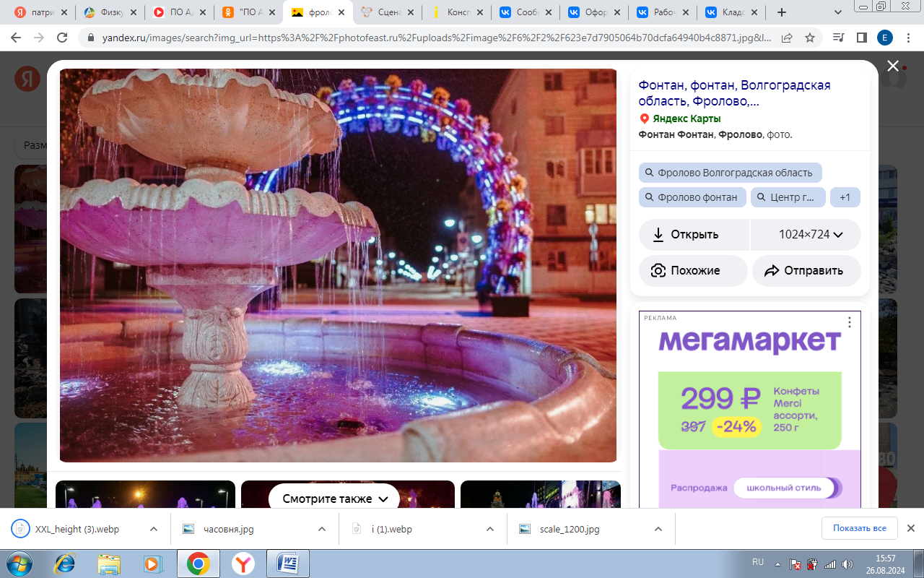Share the image with Отправить button
Image resolution: width=924 pixels, height=578 pixels.
[806, 270]
